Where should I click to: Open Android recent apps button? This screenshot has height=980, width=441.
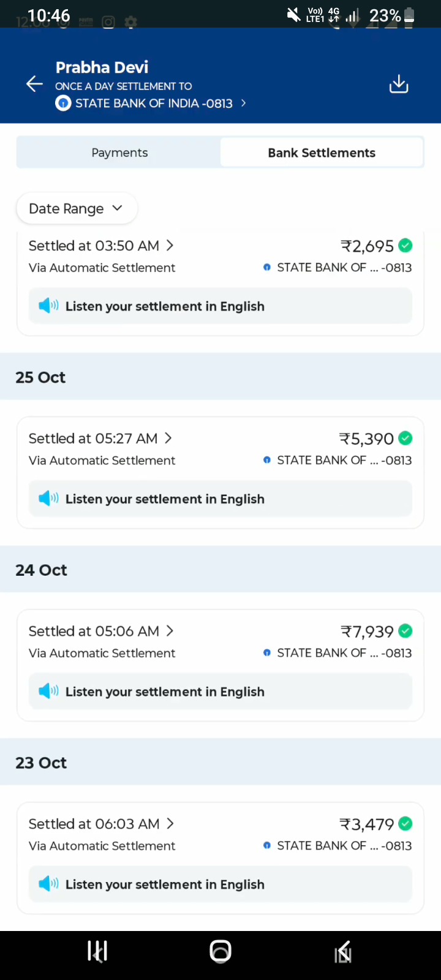[97, 951]
